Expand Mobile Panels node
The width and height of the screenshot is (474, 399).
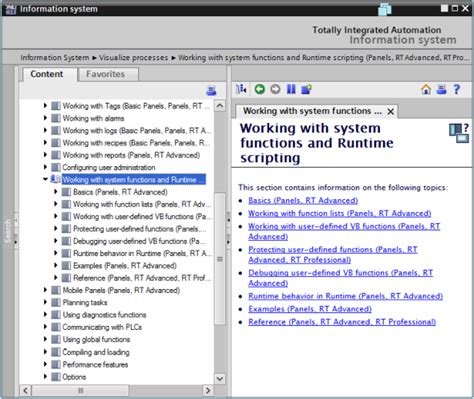(45, 290)
